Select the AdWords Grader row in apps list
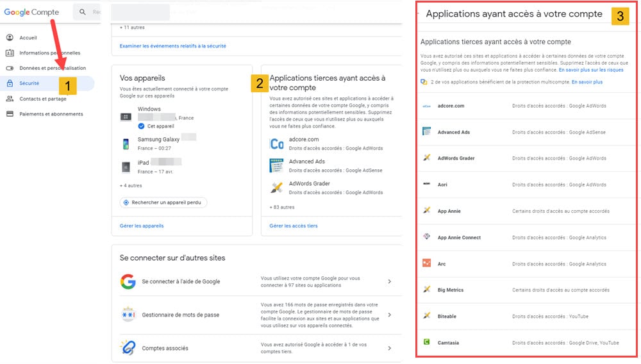The width and height of the screenshot is (641, 364). click(x=526, y=158)
